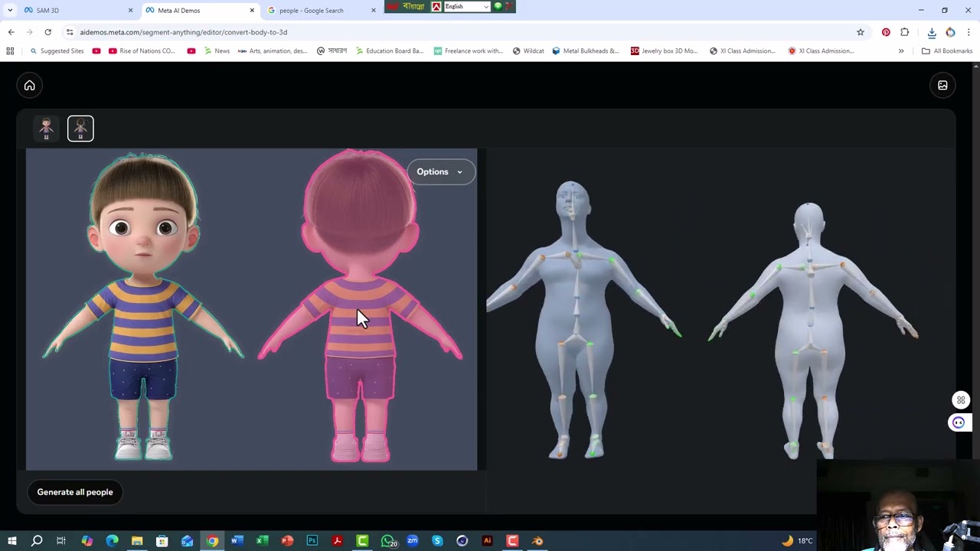Launch Microsoft Edge from taskbar
Image resolution: width=980 pixels, height=551 pixels.
[112, 541]
